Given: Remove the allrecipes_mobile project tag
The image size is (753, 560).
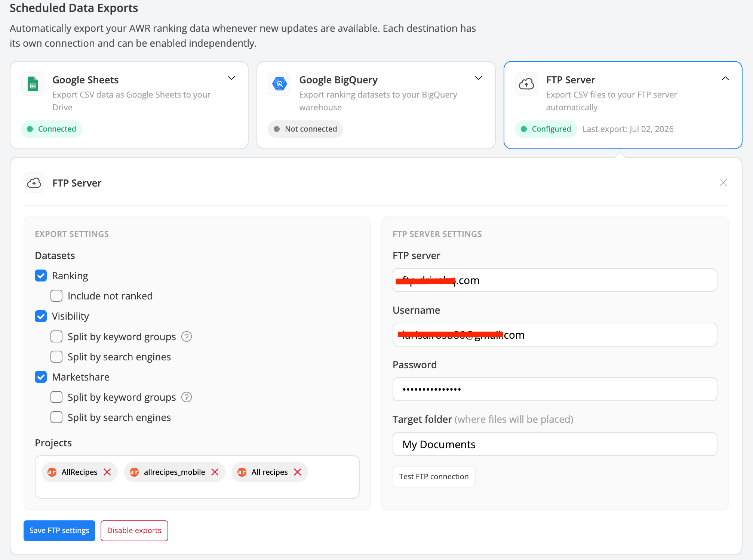Looking at the screenshot, I should pyautogui.click(x=215, y=472).
